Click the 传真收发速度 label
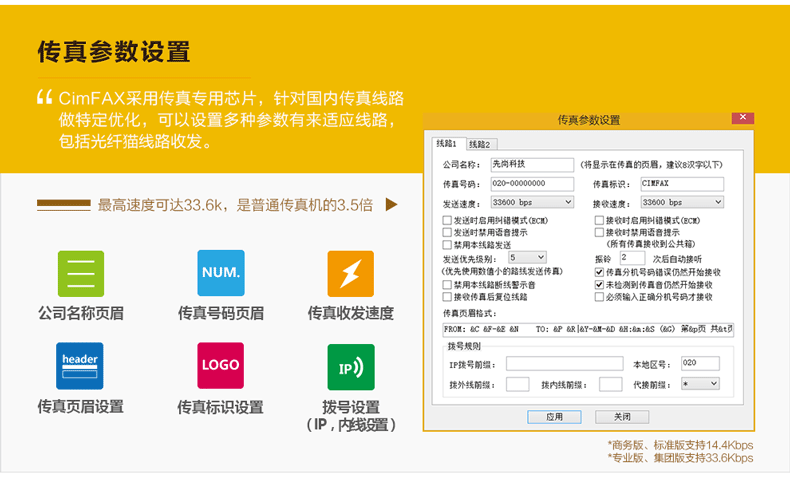790x477 pixels. (x=351, y=313)
